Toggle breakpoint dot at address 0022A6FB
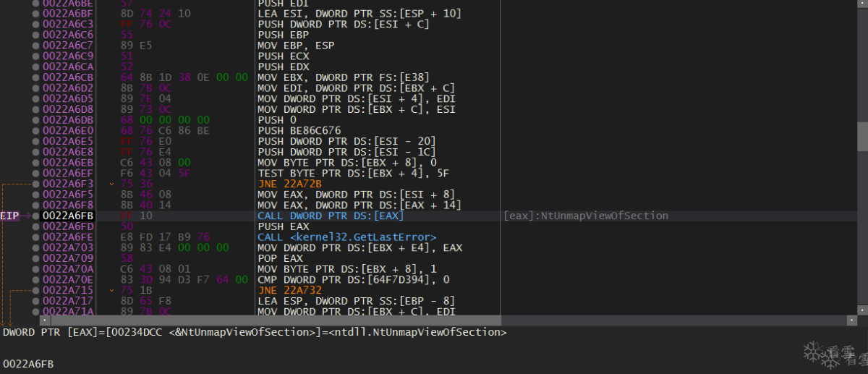868x374 pixels. tap(36, 216)
